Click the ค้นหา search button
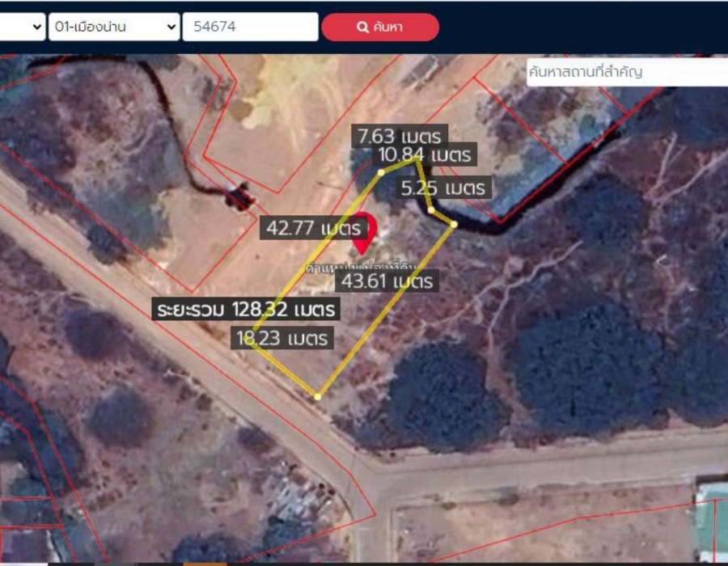The height and width of the screenshot is (566, 728). point(380,27)
